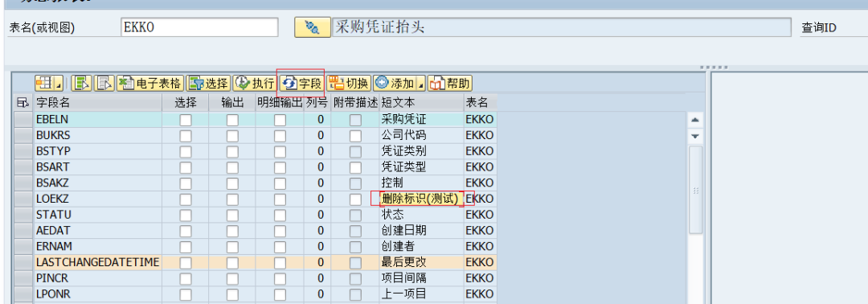Check the 输出 checkbox for AEDAT
The image size is (868, 304).
pos(232,230)
